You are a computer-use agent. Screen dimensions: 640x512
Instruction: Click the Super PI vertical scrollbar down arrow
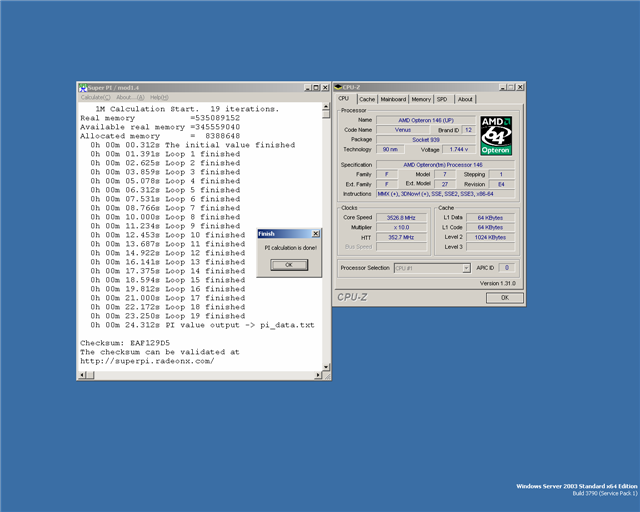click(x=326, y=367)
